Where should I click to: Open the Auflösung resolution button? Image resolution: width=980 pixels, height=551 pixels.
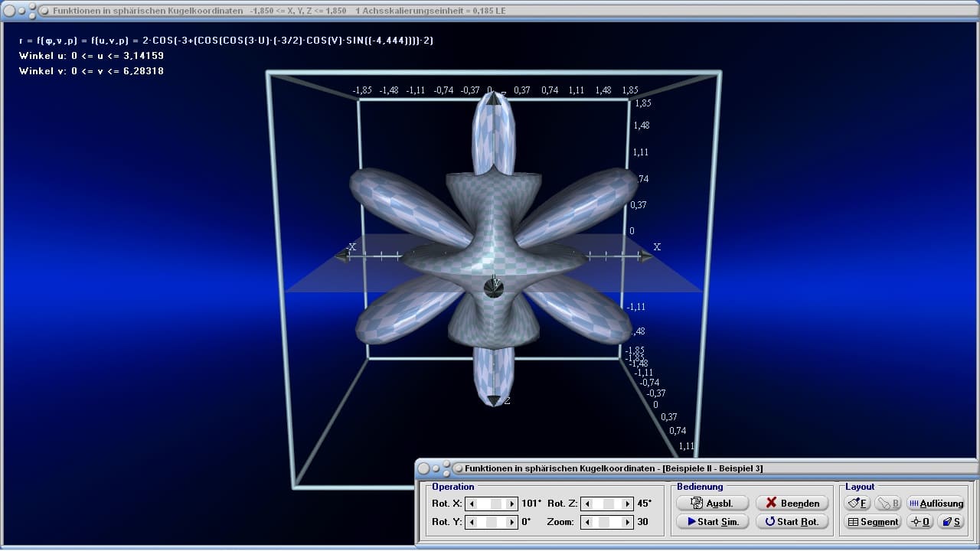(x=936, y=503)
